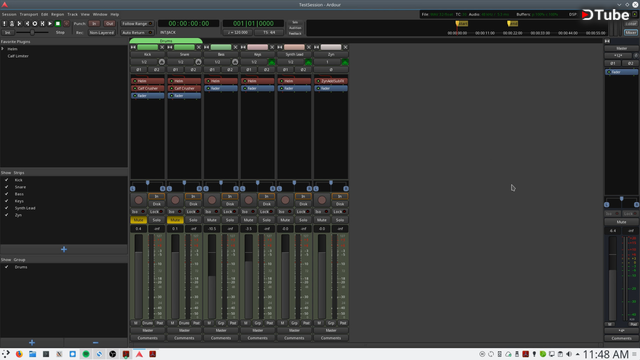This screenshot has width=640, height=360.
Task: Click Punch Out button
Action: (x=109, y=24)
